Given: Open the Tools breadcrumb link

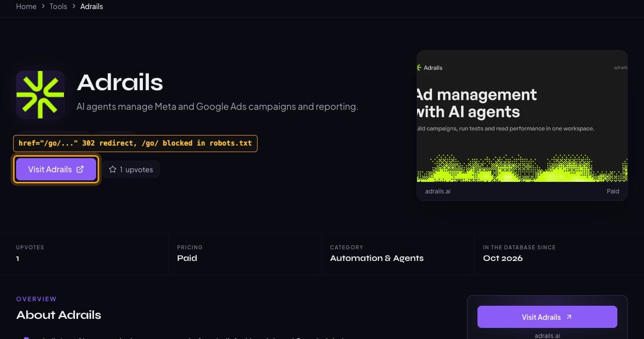Looking at the screenshot, I should [58, 7].
